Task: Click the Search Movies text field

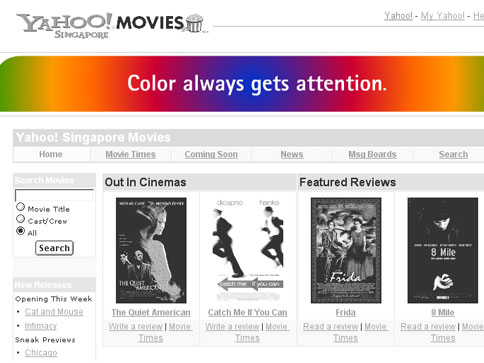Action: 54,195
